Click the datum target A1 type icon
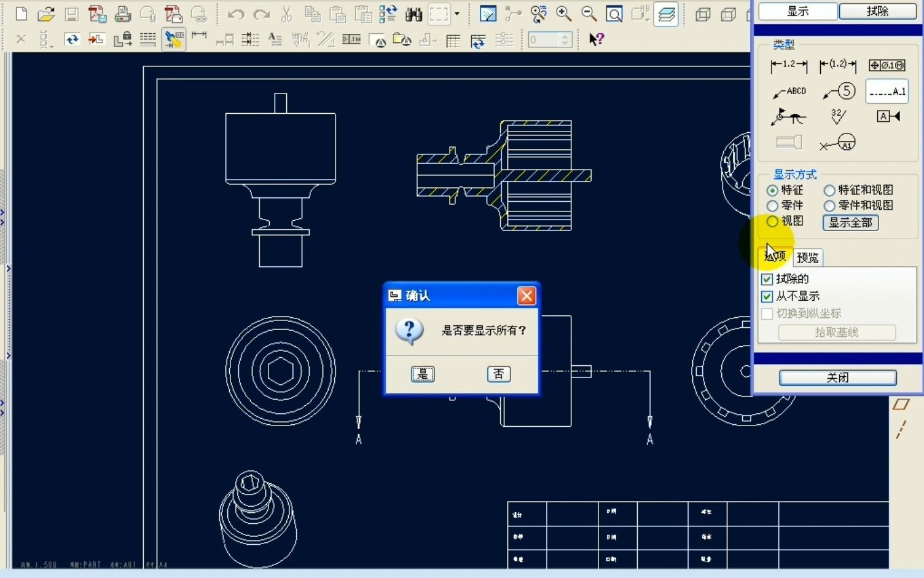Image resolution: width=924 pixels, height=578 pixels. point(838,143)
